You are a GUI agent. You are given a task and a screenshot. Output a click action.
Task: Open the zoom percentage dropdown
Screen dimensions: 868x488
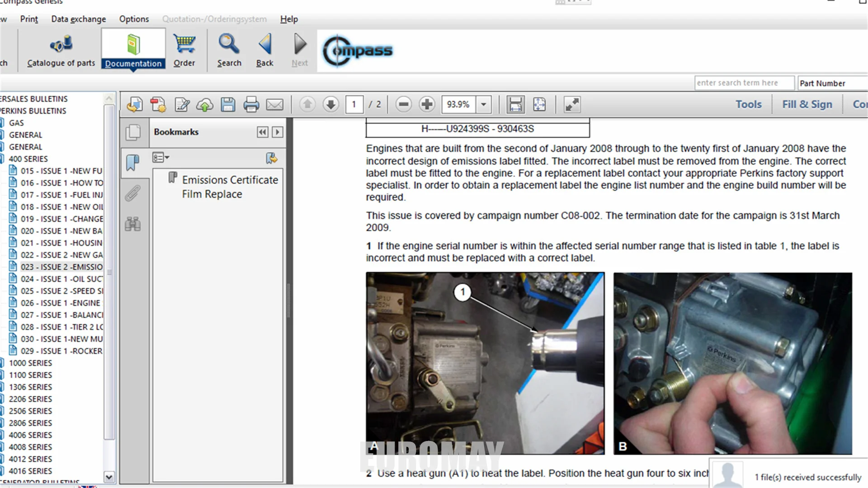coord(483,105)
